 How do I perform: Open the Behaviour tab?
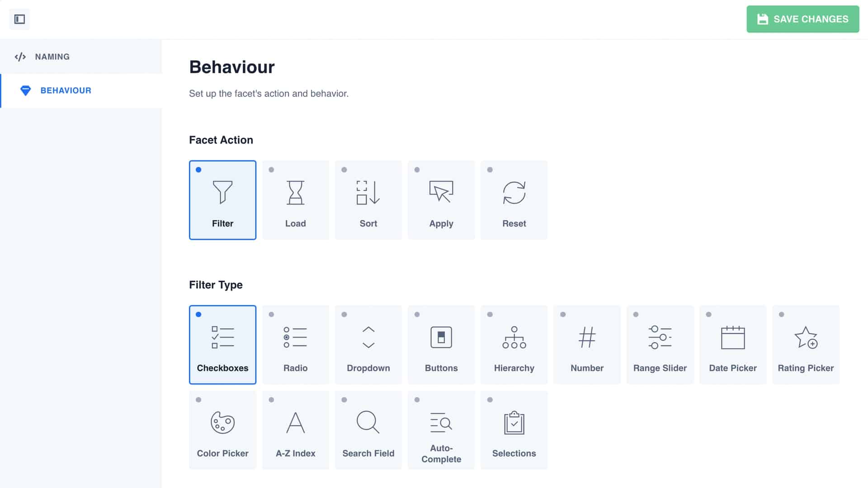[81, 90]
